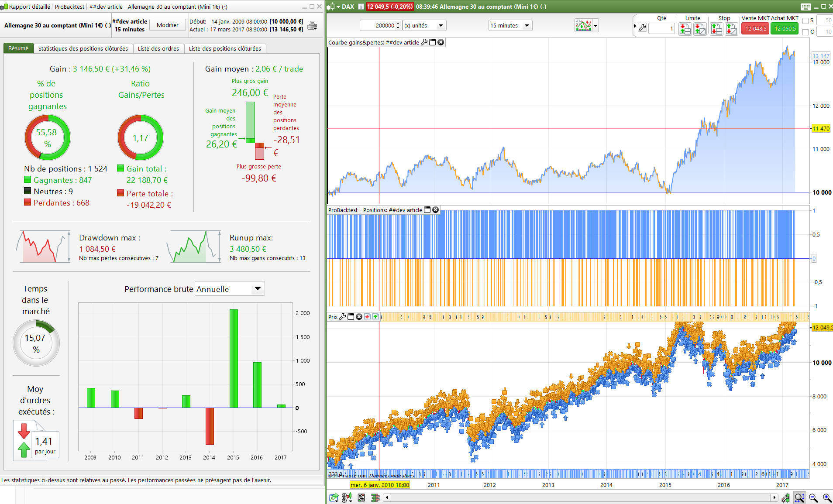
Task: Open the order book icon in bottom toolbar
Action: point(375,497)
